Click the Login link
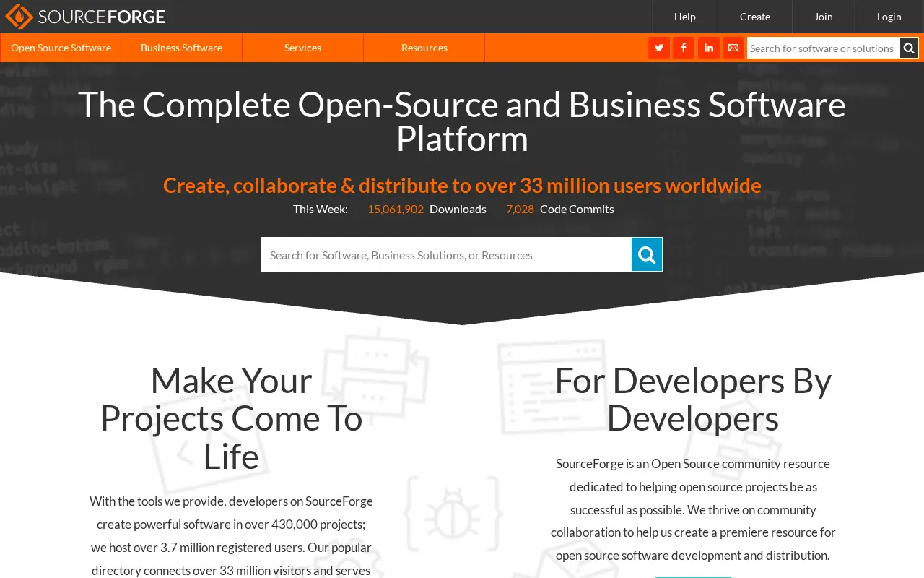The height and width of the screenshot is (578, 924). [x=889, y=17]
